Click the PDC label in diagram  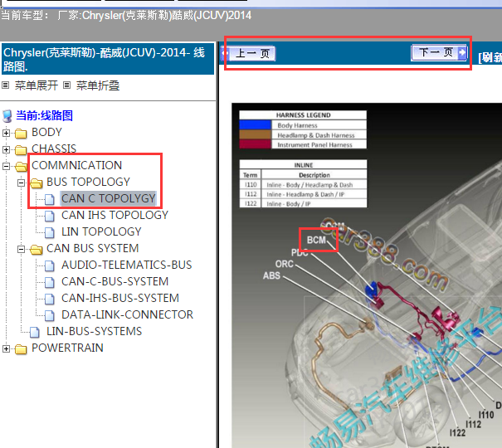[300, 252]
